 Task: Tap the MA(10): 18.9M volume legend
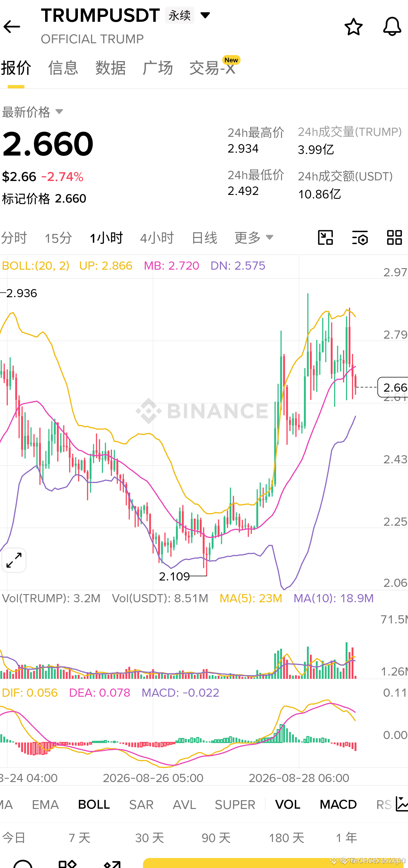pos(333,598)
